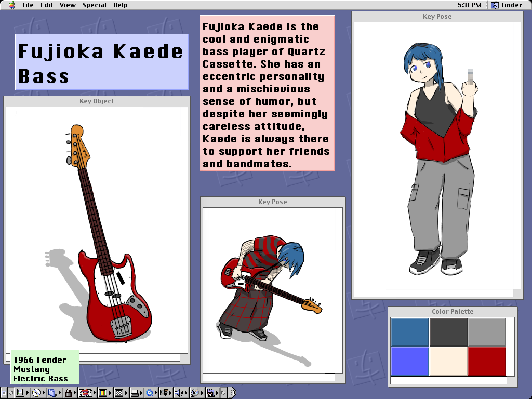
Task: Click the Key Object window title bar
Action: pyautogui.click(x=97, y=101)
